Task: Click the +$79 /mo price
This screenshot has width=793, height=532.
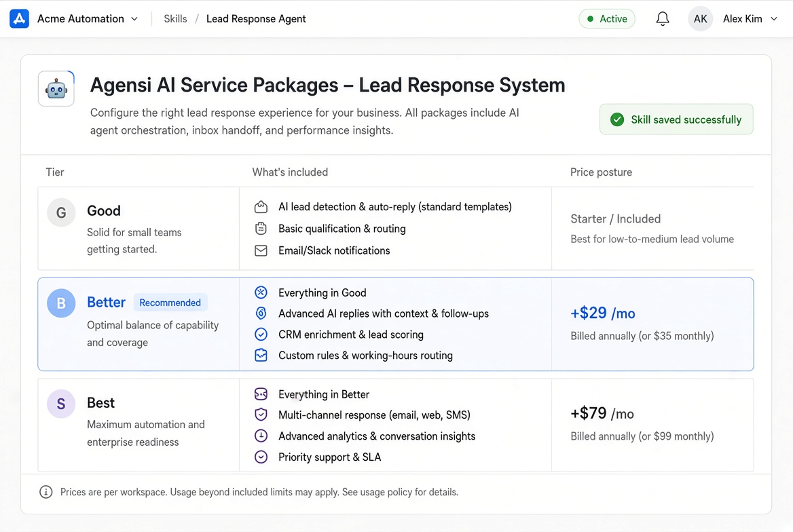Action: pos(602,413)
